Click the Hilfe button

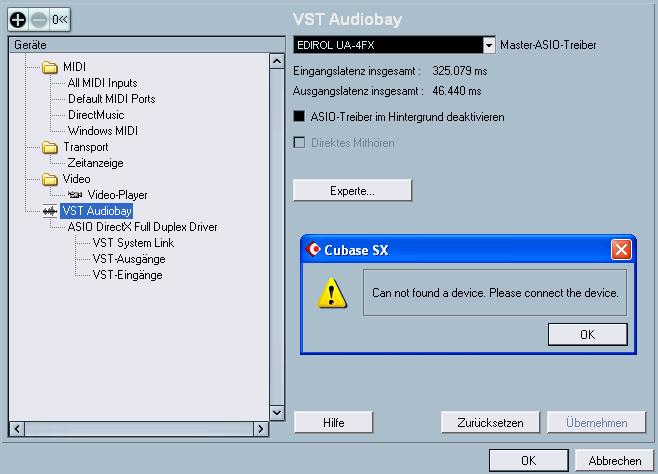point(334,422)
